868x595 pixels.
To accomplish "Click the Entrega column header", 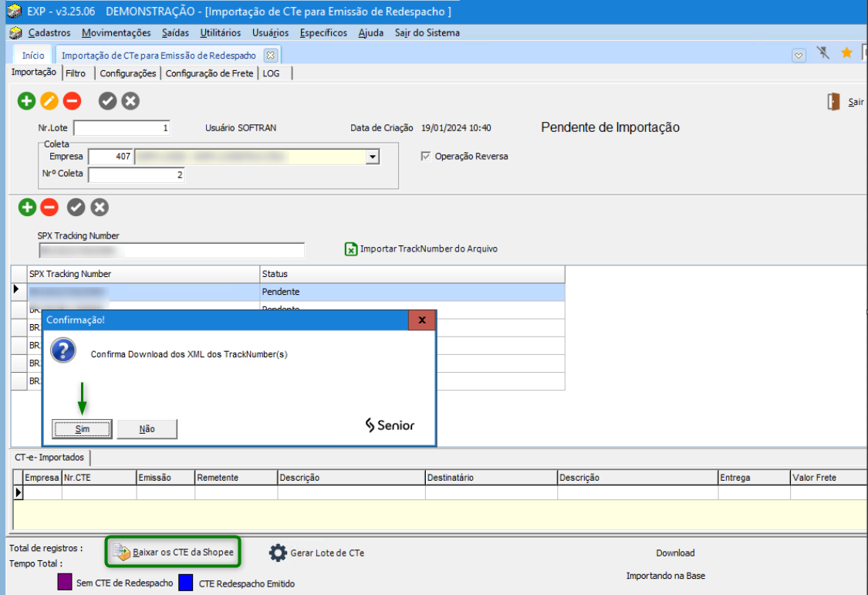I will click(x=754, y=478).
